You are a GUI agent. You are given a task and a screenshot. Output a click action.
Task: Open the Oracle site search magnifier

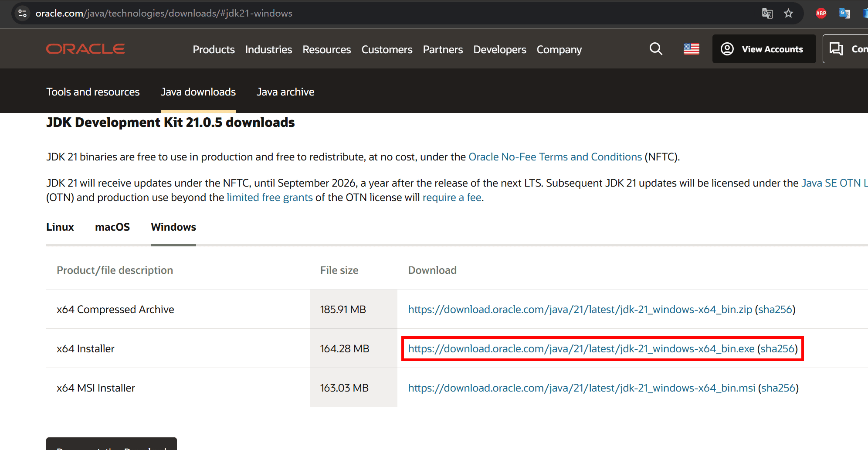(x=656, y=49)
